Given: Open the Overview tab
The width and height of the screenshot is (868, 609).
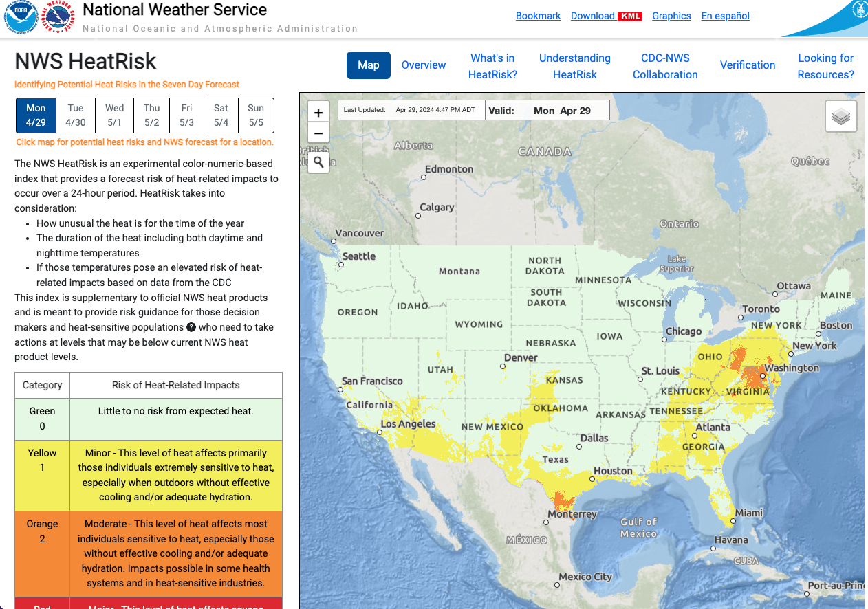Looking at the screenshot, I should tap(424, 65).
